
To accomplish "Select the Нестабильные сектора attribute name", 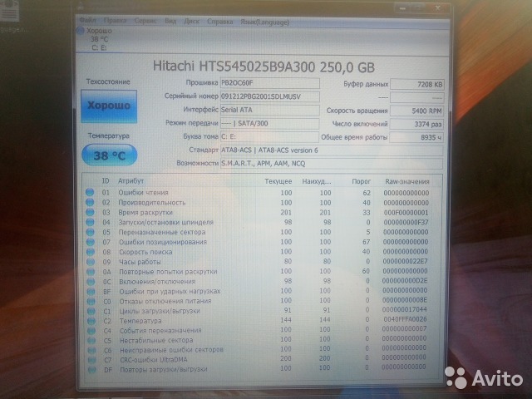I will 156,340.
